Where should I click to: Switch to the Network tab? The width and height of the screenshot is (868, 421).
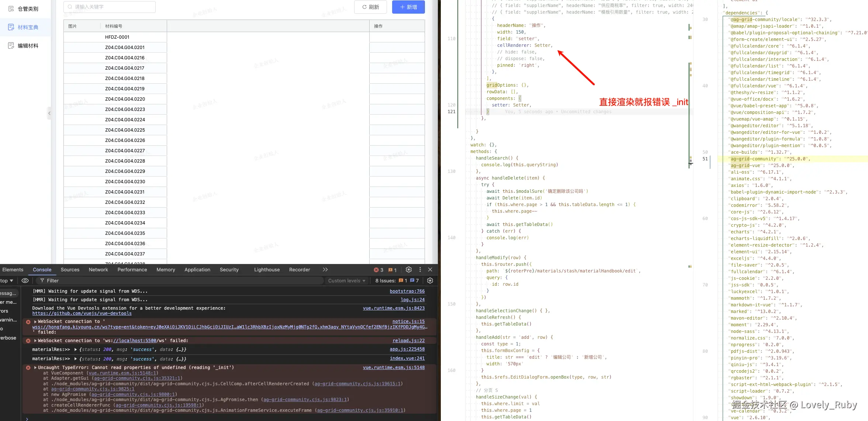(98, 269)
